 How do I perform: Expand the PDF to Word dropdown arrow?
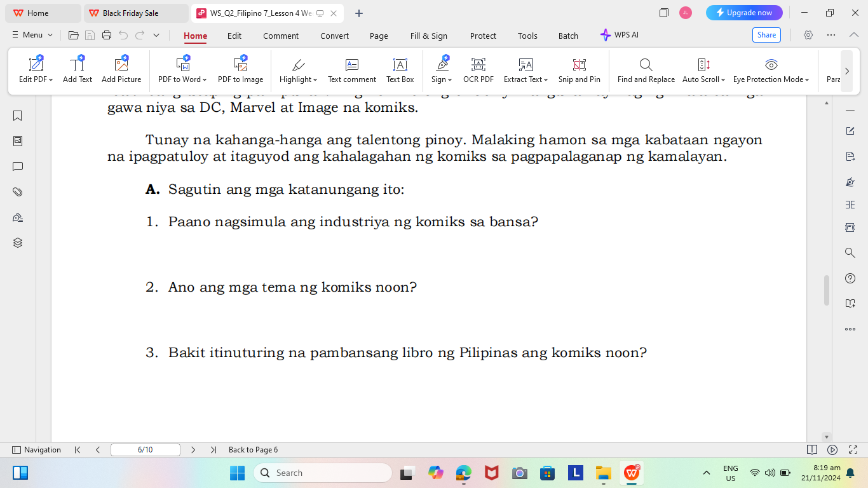(205, 80)
